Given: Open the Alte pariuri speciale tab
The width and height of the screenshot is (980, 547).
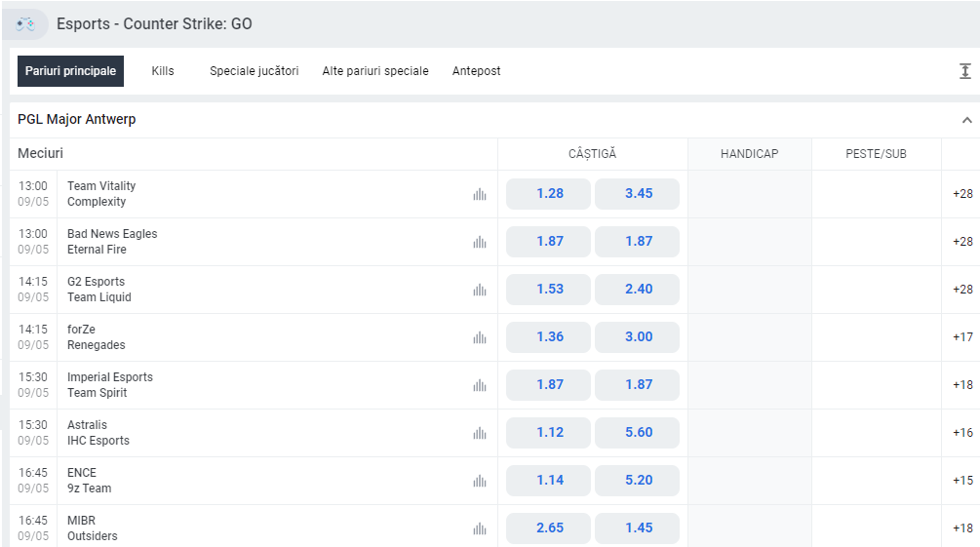Looking at the screenshot, I should click(x=375, y=71).
